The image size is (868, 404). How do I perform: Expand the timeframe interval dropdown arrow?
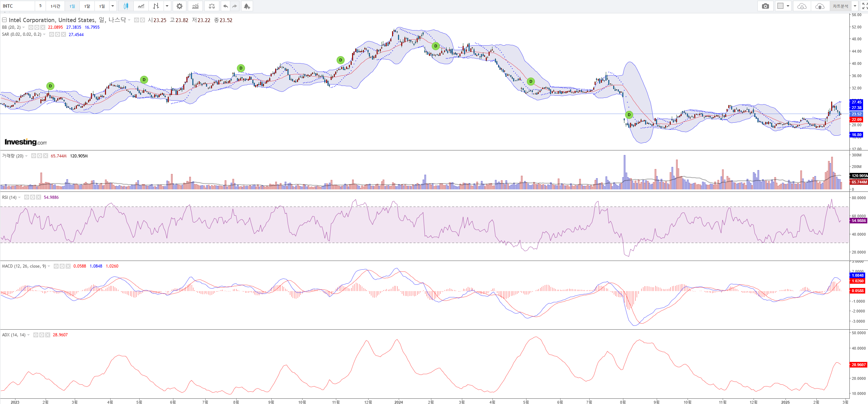[x=113, y=6]
